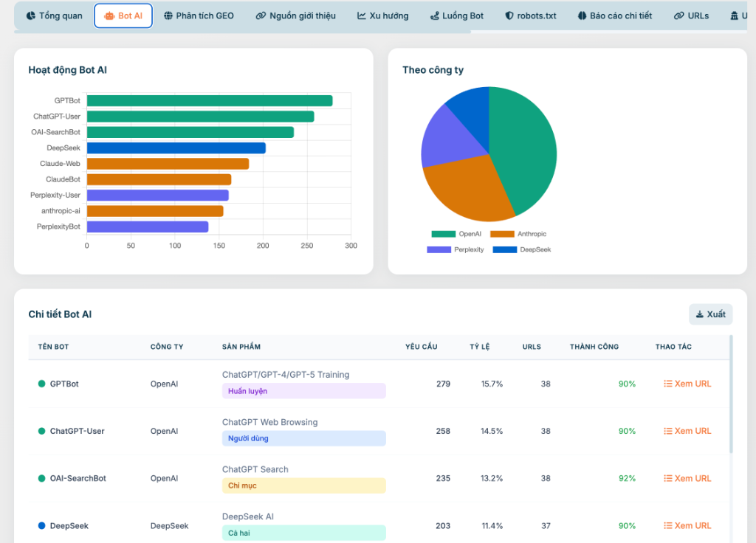Click list icon beside OAI-SearchBot Xem URL

(x=667, y=478)
